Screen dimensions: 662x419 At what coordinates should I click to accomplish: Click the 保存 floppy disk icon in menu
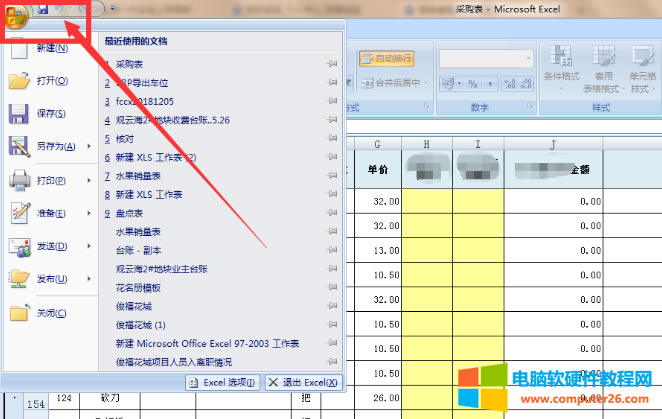[x=19, y=115]
